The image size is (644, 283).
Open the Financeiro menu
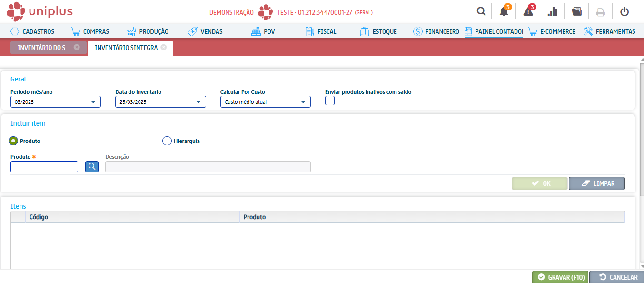click(x=436, y=31)
